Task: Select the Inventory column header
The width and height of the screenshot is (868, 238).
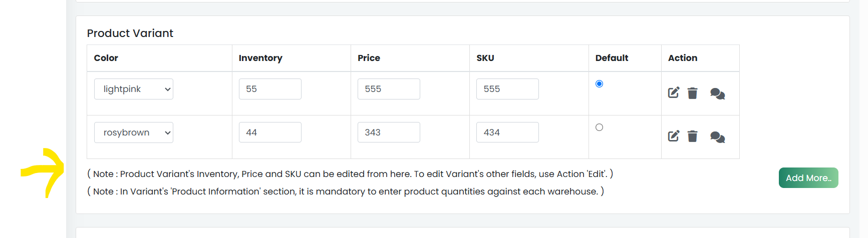Action: pos(260,58)
